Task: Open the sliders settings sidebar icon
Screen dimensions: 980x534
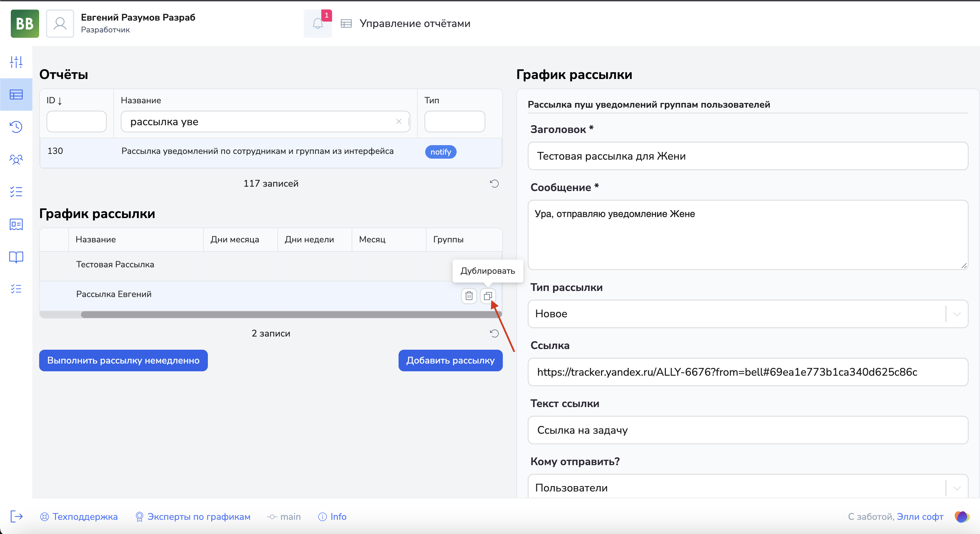Action: pyautogui.click(x=16, y=62)
